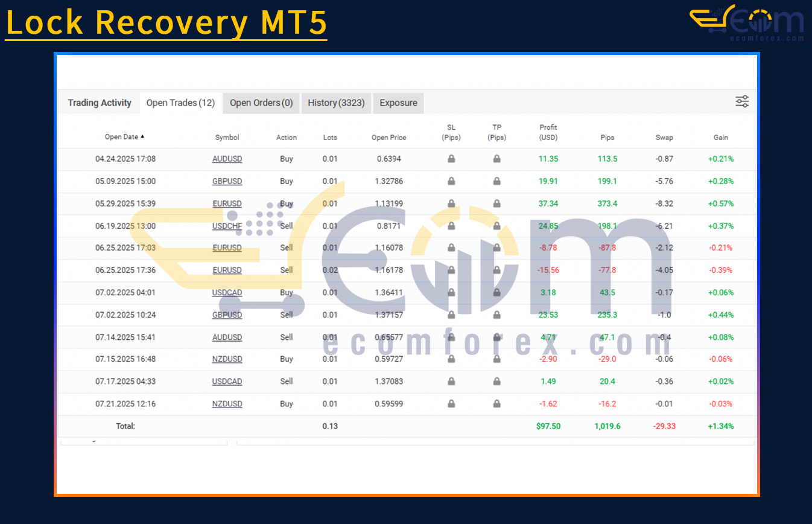The image size is (812, 524).
Task: Click SL lock icon in USDCAD 07.17.2025 row
Action: 451,382
